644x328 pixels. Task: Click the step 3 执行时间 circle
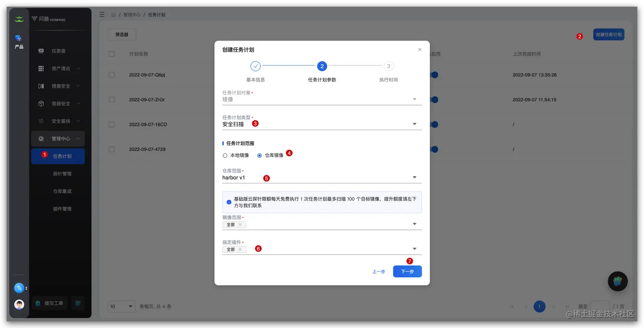tap(388, 66)
